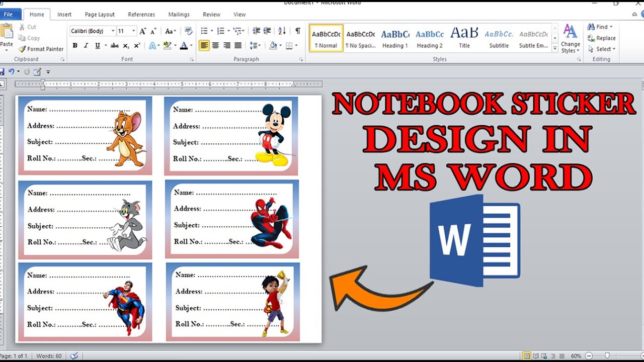Toggle Show/Hide paragraph marks
644x362 pixels.
[x=298, y=31]
